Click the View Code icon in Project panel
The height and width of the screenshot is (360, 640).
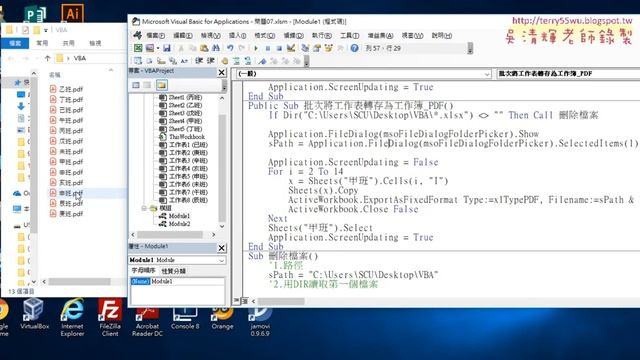(136, 85)
